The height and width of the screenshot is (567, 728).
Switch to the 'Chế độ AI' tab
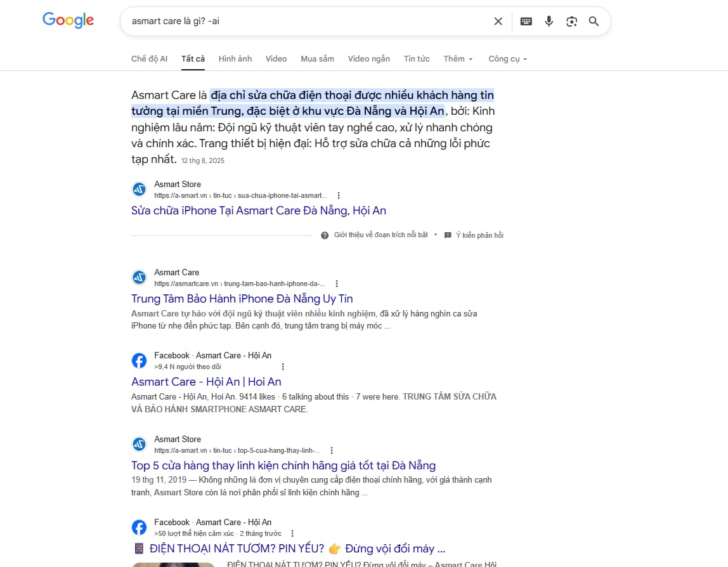149,59
